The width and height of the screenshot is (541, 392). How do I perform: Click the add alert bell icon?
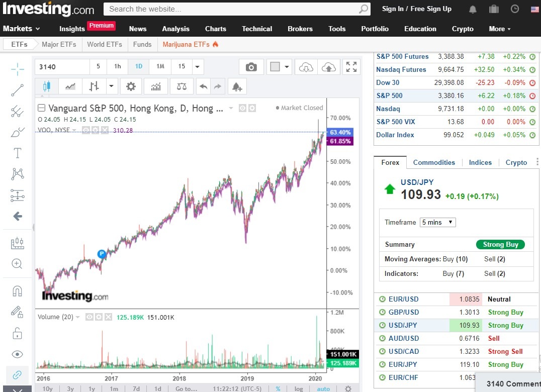click(x=237, y=86)
